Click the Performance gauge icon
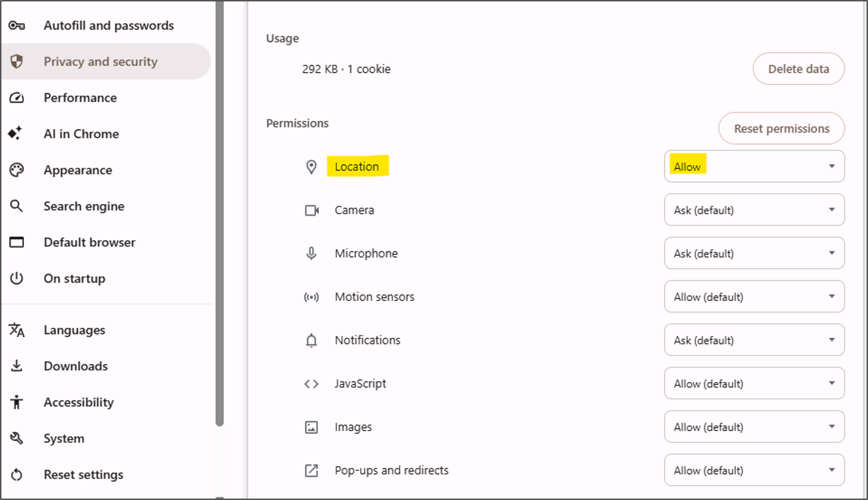868x500 pixels. tap(17, 98)
